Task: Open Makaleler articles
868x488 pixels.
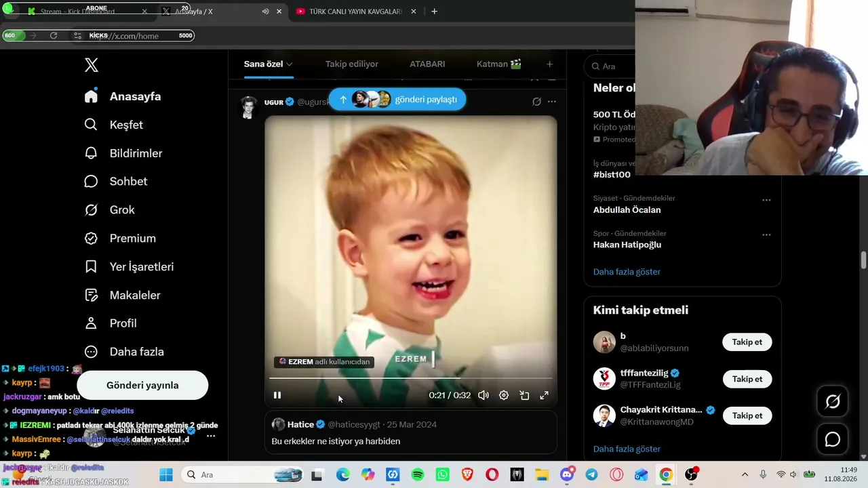Action: 122,295
